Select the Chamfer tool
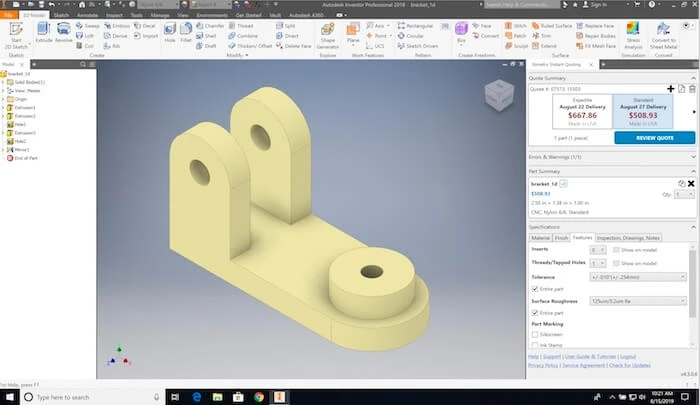The width and height of the screenshot is (700, 405). [210, 26]
